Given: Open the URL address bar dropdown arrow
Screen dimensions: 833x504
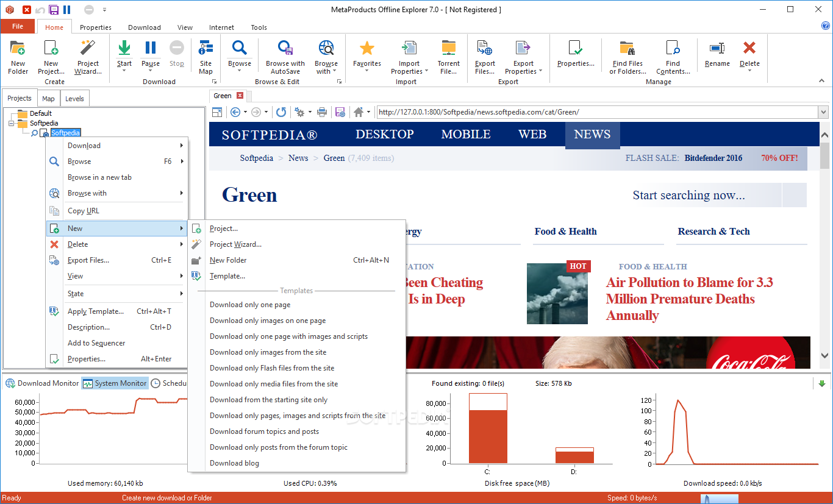Looking at the screenshot, I should pyautogui.click(x=823, y=112).
